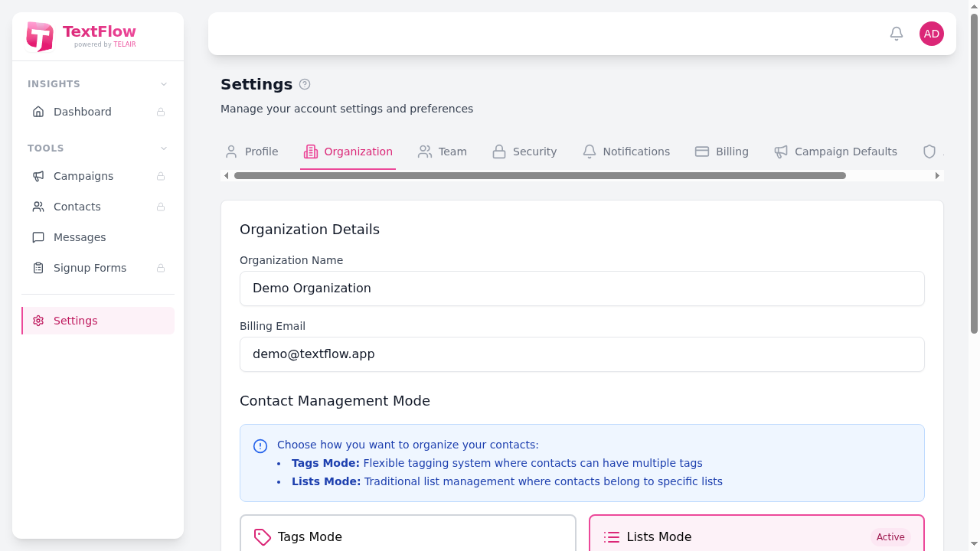980x551 pixels.
Task: Click the Signup Forms document icon
Action: point(38,268)
